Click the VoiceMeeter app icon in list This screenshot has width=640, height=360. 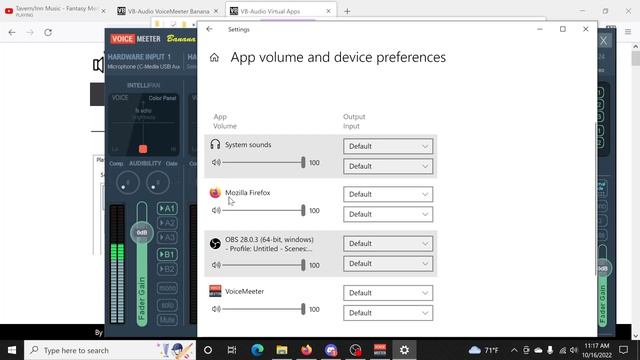point(215,291)
